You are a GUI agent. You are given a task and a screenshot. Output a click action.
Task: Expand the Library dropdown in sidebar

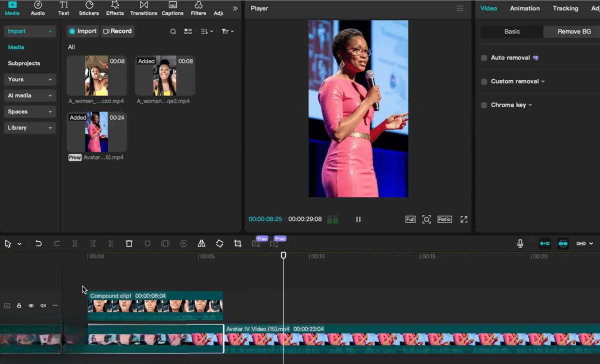coord(30,127)
